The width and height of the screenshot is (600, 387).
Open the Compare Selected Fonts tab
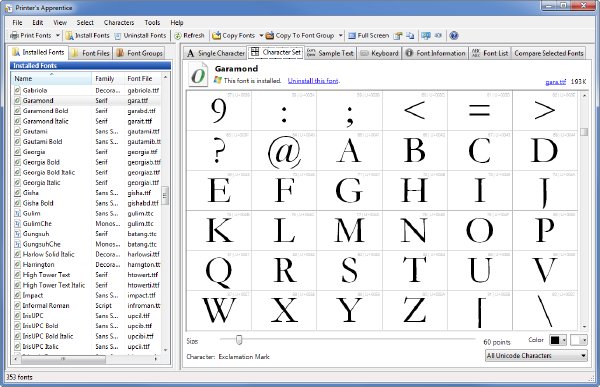coord(549,53)
